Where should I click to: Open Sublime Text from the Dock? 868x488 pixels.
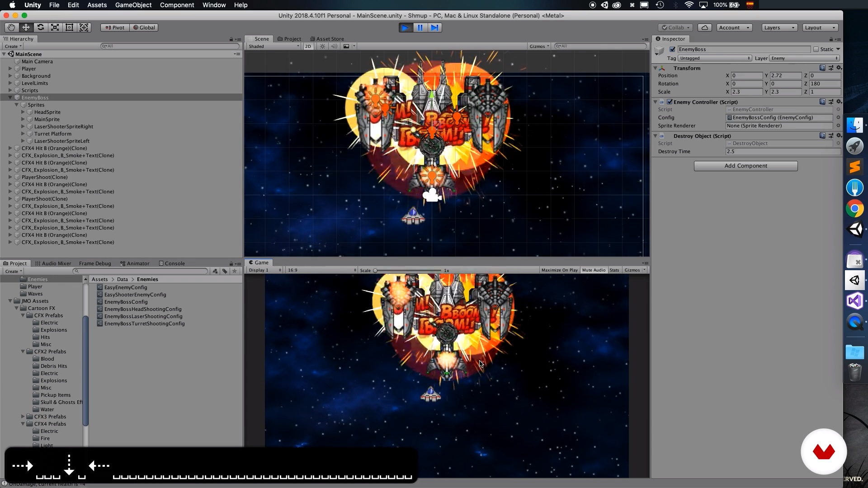pos(854,167)
